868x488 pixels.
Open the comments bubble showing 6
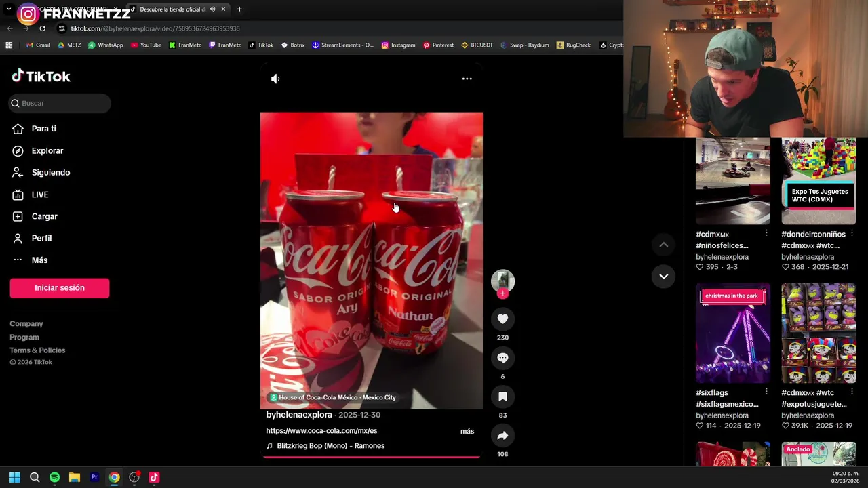(502, 358)
